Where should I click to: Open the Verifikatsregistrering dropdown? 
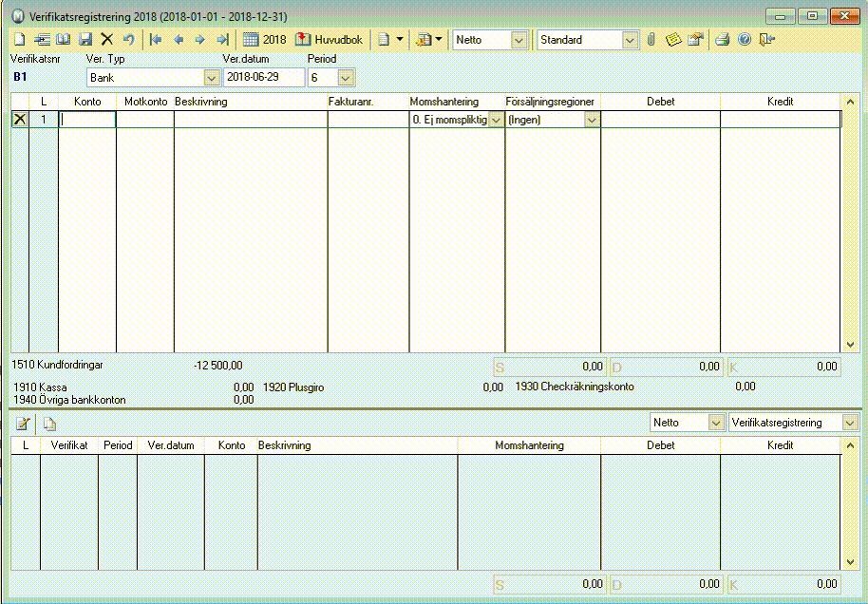850,423
